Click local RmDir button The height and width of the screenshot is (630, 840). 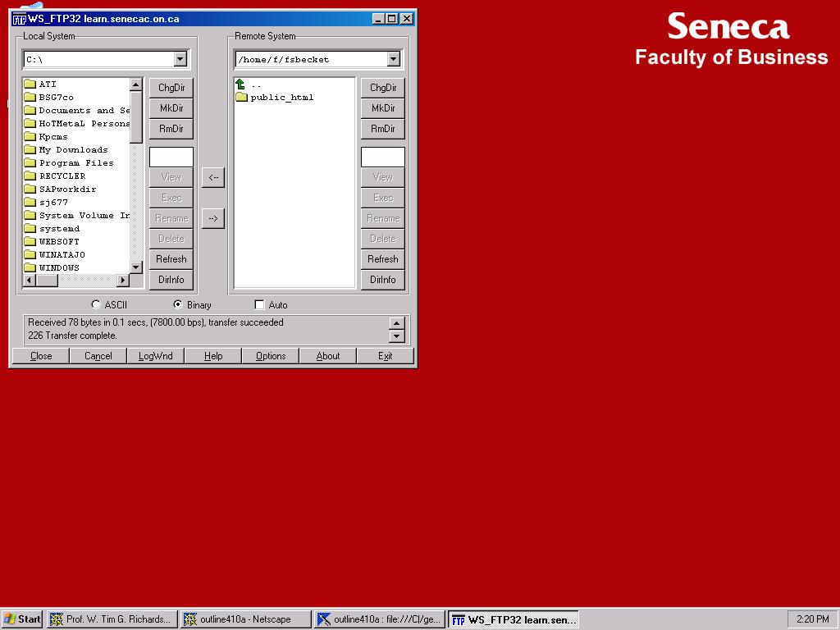(171, 129)
